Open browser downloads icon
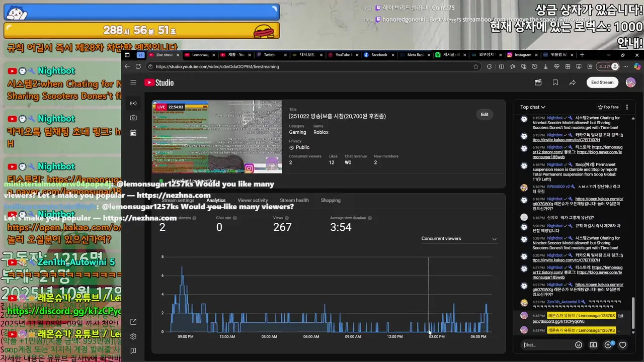The image size is (644, 362). (x=545, y=66)
